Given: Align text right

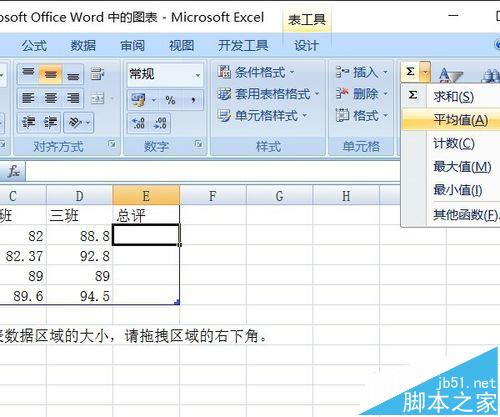Looking at the screenshot, I should tap(73, 98).
